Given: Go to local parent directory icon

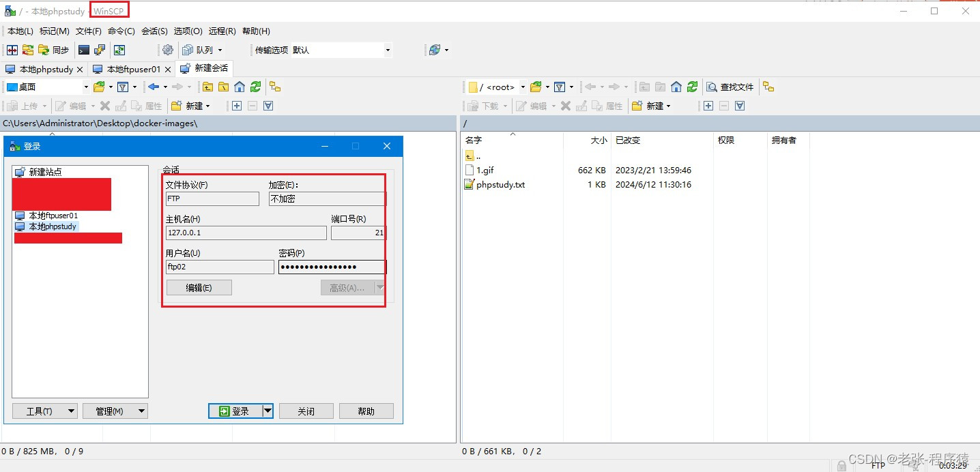Looking at the screenshot, I should coord(207,87).
